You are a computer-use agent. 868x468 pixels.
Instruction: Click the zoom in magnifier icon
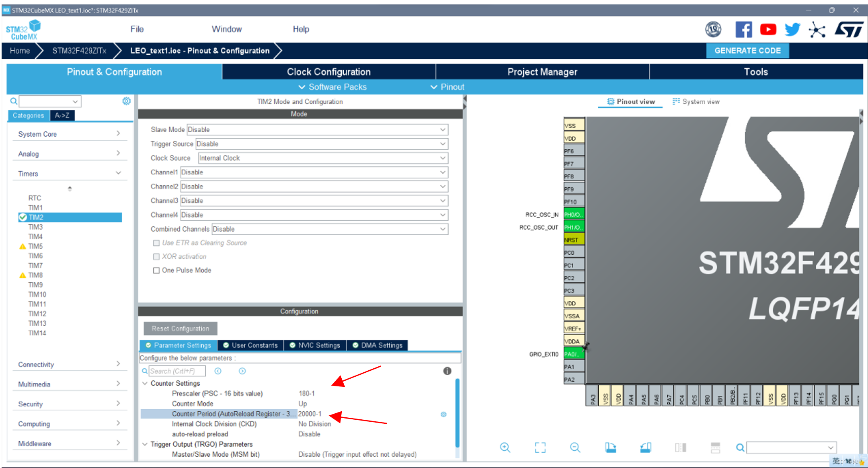pyautogui.click(x=505, y=447)
